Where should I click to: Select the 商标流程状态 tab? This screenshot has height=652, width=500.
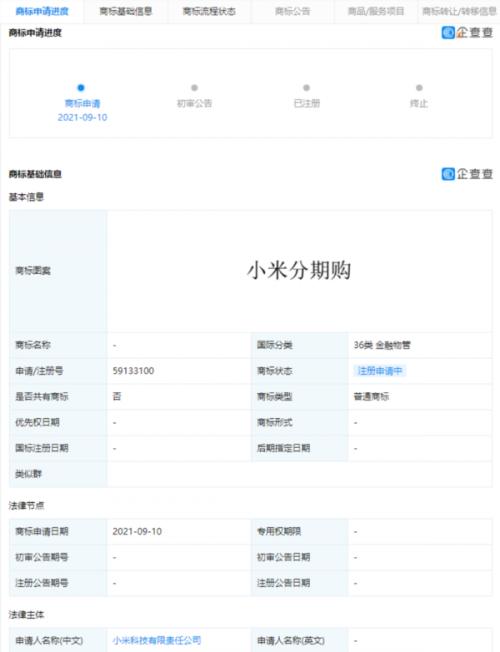(209, 11)
